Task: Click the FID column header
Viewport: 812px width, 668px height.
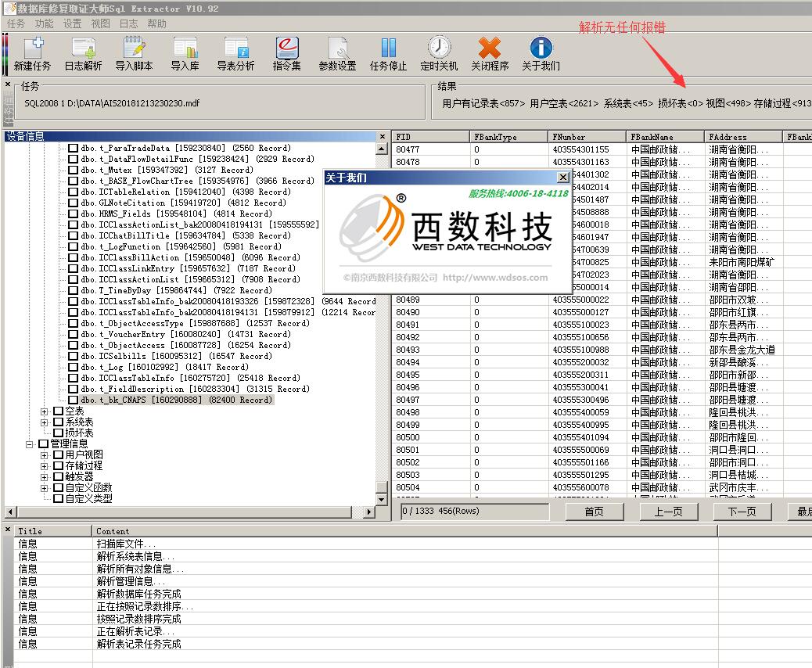Action: tap(430, 137)
